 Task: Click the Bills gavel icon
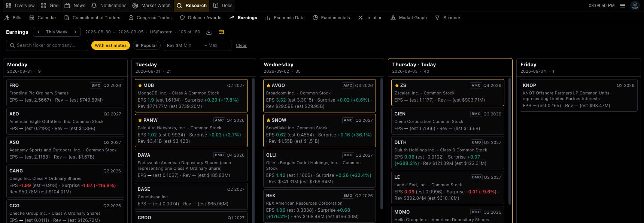[x=7, y=18]
